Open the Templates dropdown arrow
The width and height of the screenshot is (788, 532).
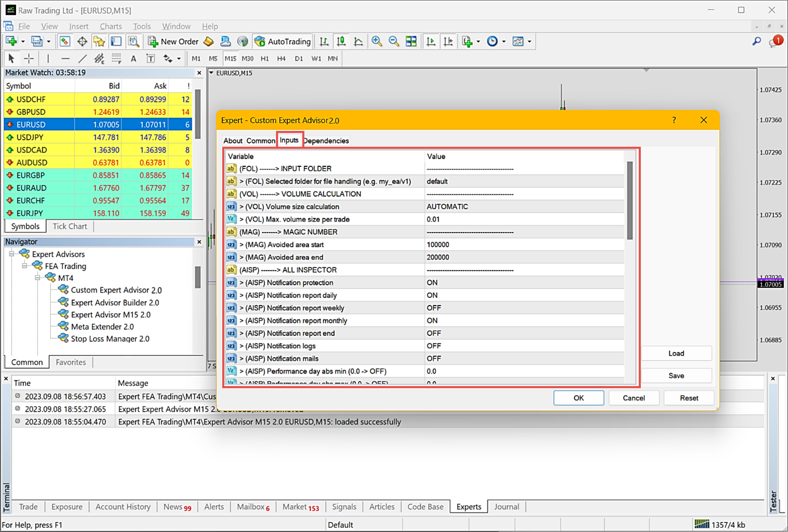(x=530, y=42)
